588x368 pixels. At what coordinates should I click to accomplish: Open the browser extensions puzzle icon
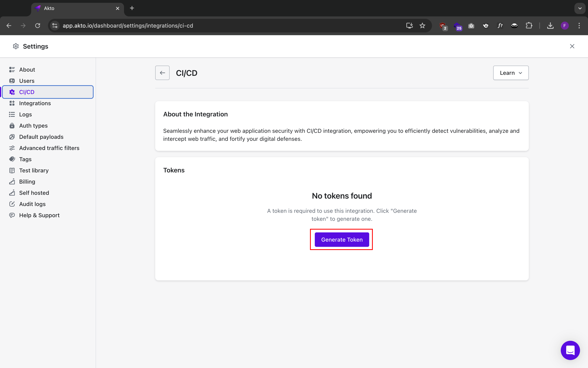coord(529,26)
